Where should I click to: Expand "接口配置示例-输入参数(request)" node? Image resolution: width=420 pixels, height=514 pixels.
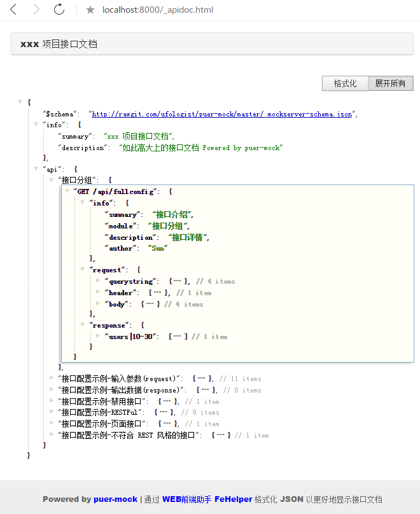point(52,378)
